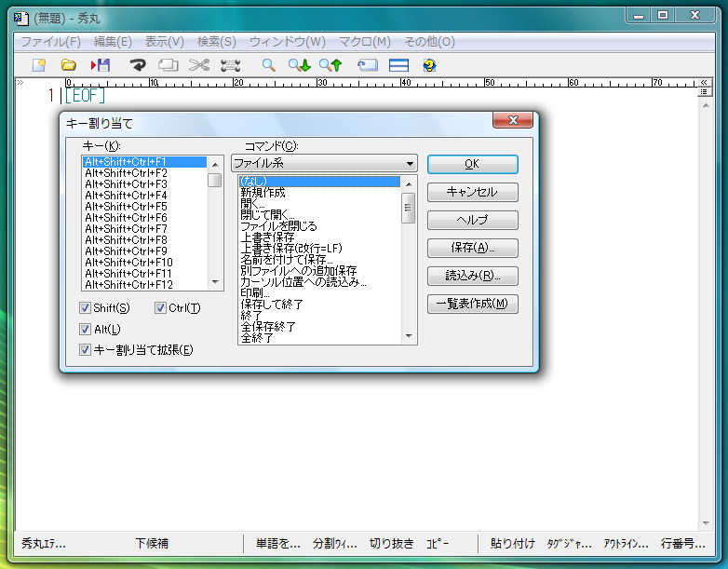Open the マクロ(M) menu
Image resolution: width=728 pixels, height=569 pixels.
364,42
